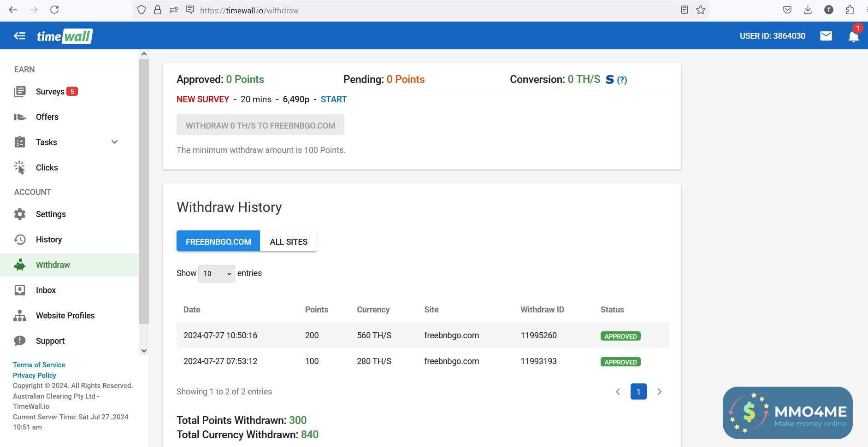
Task: Click START link for the new survey
Action: 333,100
